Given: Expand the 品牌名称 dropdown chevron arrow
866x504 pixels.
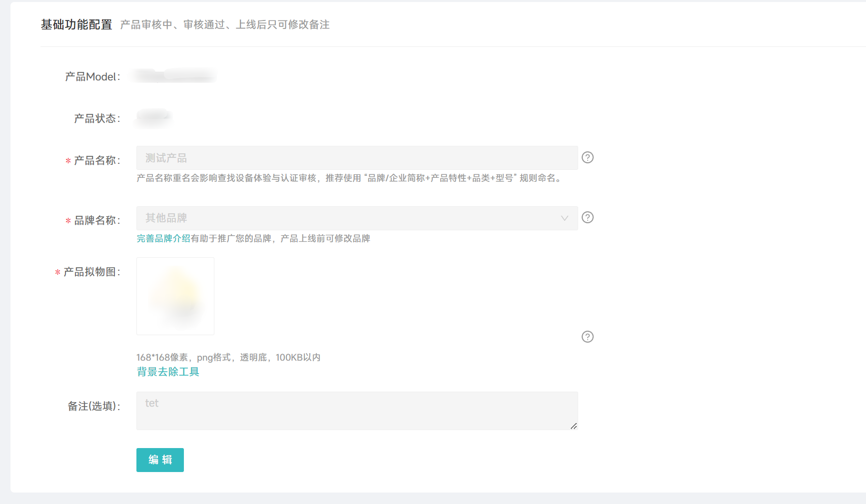Looking at the screenshot, I should click(x=565, y=218).
